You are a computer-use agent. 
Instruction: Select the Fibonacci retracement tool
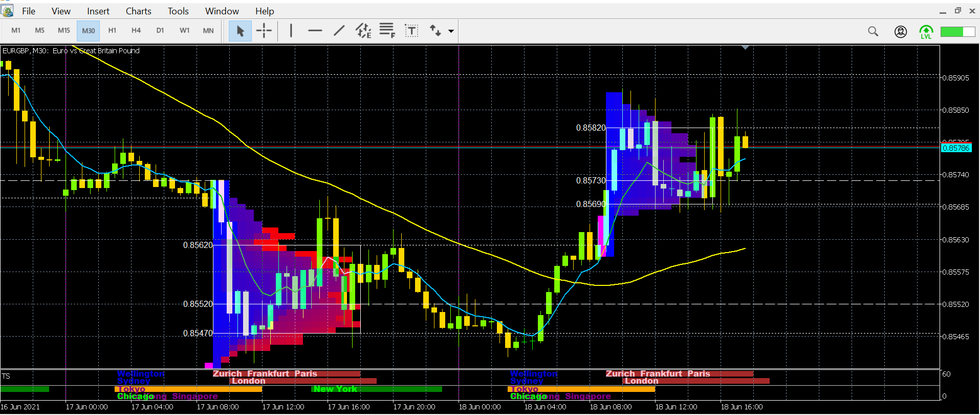pyautogui.click(x=387, y=31)
